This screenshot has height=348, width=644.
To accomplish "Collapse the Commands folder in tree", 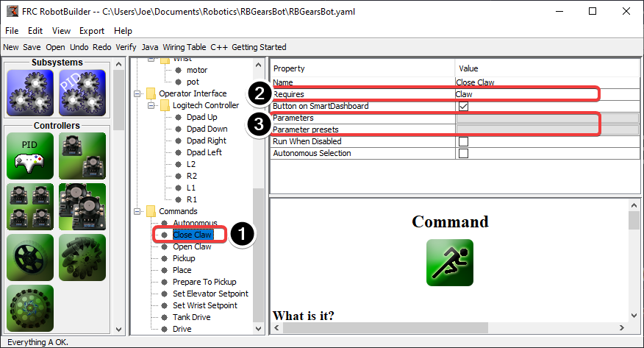I will point(138,211).
